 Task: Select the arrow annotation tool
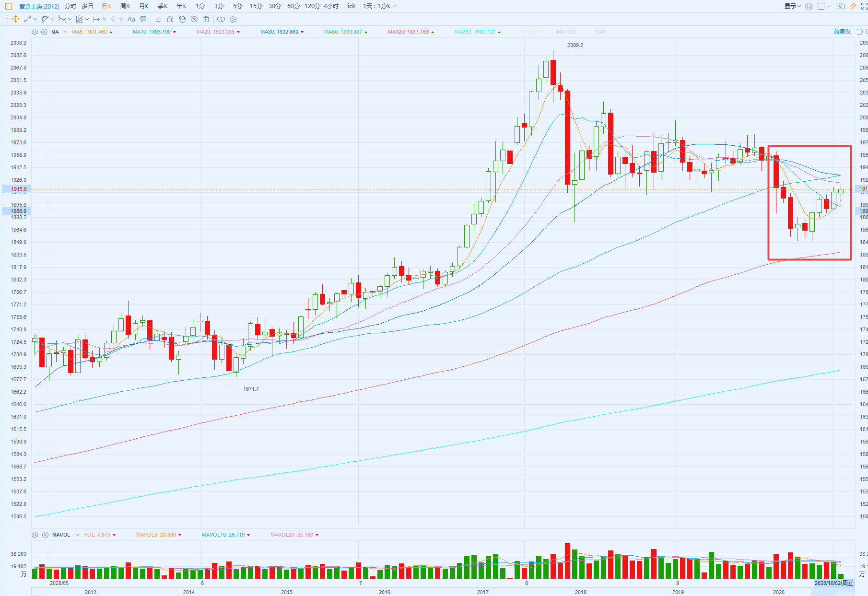pos(114,19)
